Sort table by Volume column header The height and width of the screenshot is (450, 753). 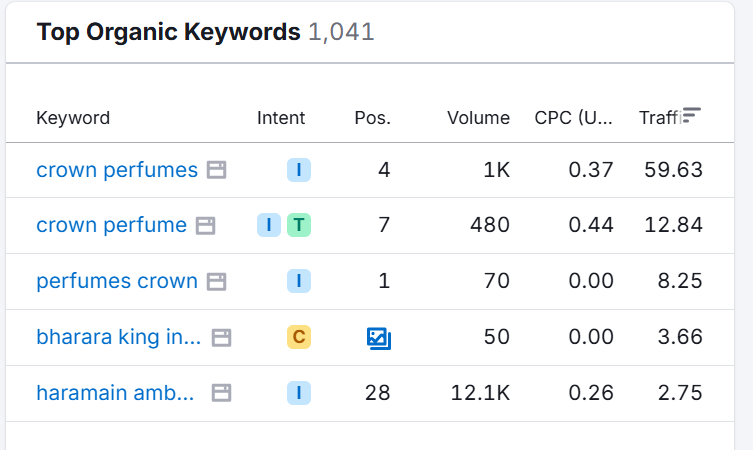[478, 118]
